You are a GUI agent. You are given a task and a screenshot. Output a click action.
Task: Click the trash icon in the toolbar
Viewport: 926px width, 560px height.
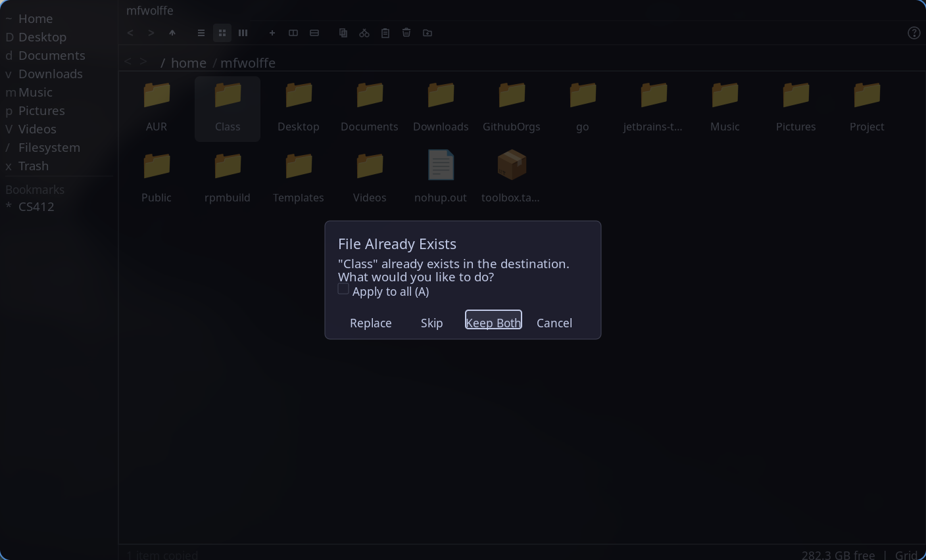click(406, 32)
